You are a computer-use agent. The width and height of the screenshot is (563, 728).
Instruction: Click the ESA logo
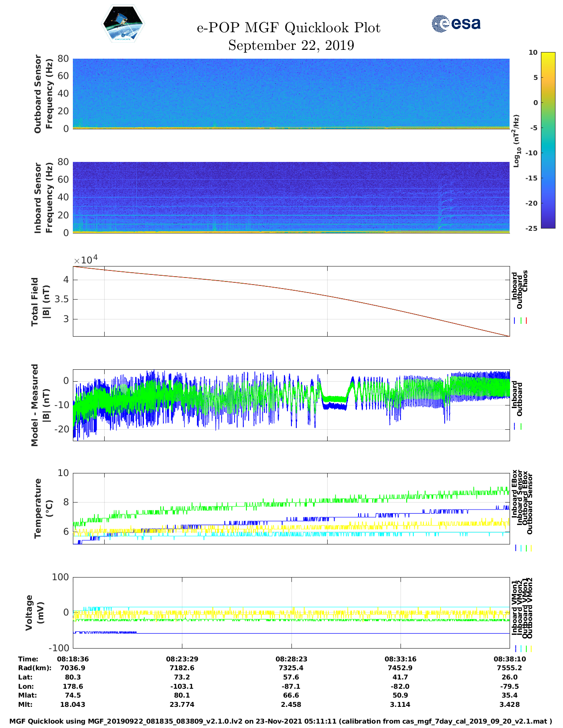[x=456, y=23]
